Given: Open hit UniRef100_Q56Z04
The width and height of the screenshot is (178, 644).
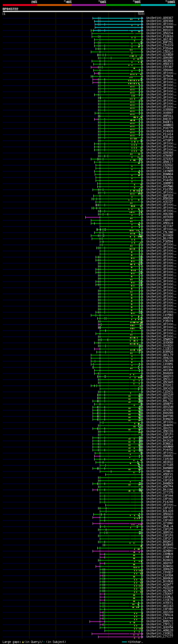Looking at the screenshot, I should pyautogui.click(x=160, y=33).
